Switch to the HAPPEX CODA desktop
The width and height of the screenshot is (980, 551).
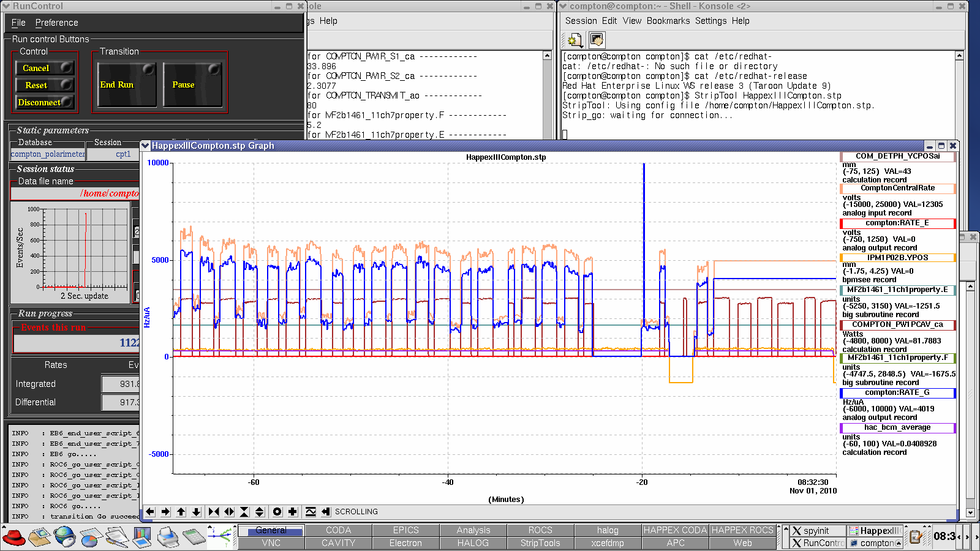[x=675, y=530]
